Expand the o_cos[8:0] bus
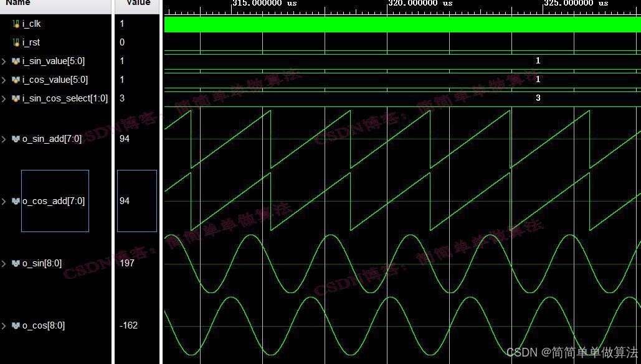This screenshot has height=364, width=641. coord(4,326)
